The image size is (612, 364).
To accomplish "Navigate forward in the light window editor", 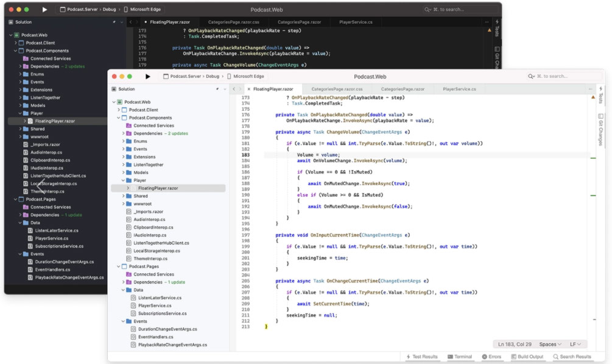I will pos(240,89).
